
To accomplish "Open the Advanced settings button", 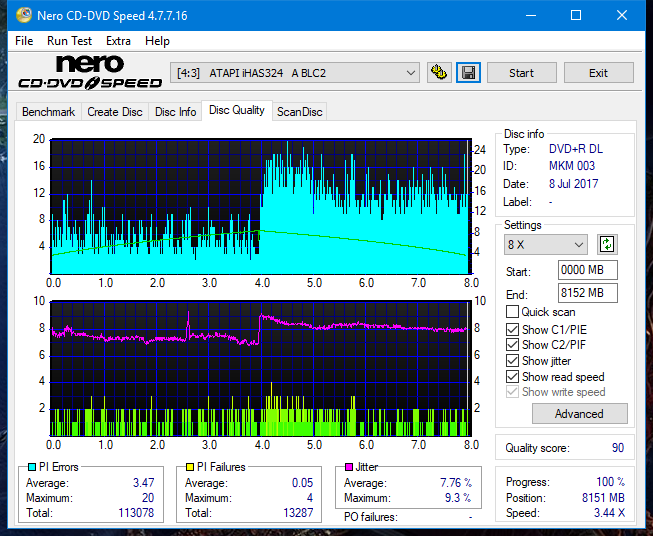I will tap(579, 414).
